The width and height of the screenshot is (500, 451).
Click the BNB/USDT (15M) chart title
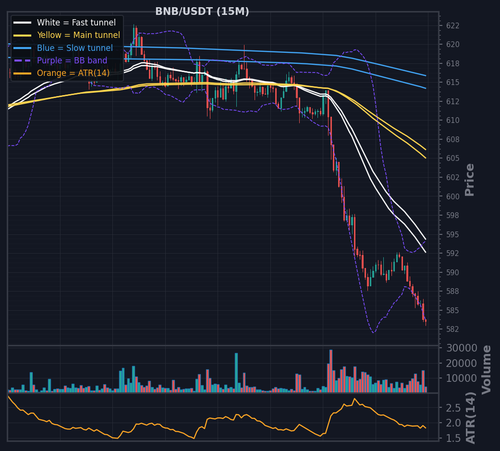202,12
